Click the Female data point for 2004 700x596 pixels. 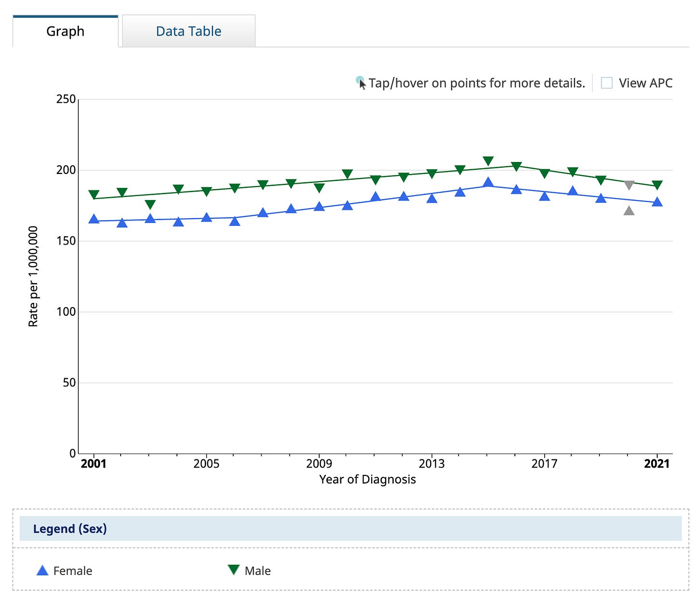(178, 222)
